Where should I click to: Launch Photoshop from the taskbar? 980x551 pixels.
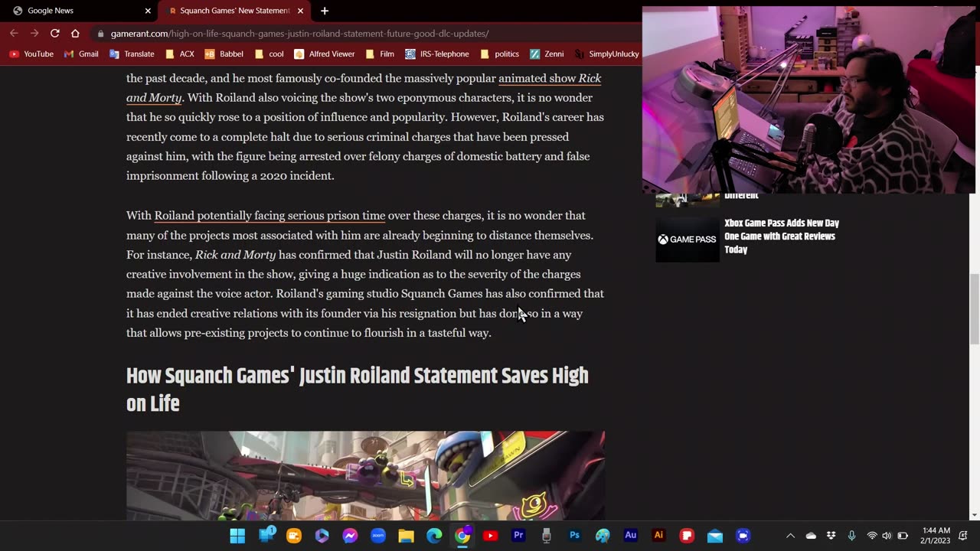[x=574, y=536]
